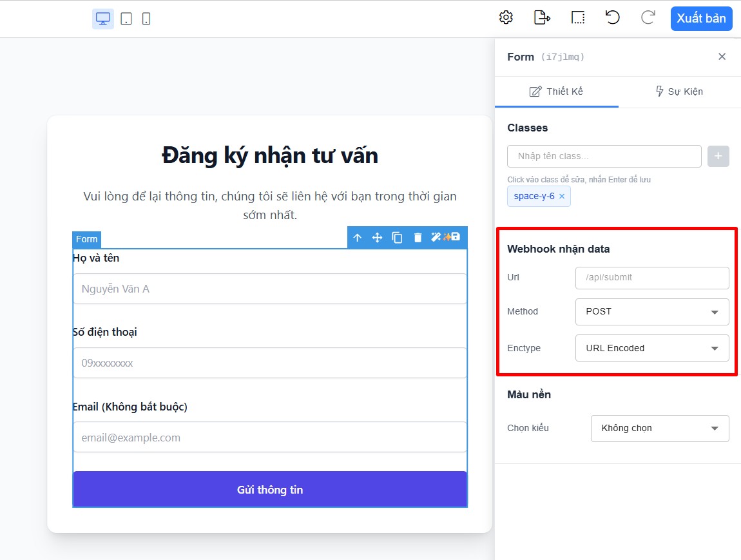The height and width of the screenshot is (560, 741).
Task: Undo the last change
Action: click(612, 18)
